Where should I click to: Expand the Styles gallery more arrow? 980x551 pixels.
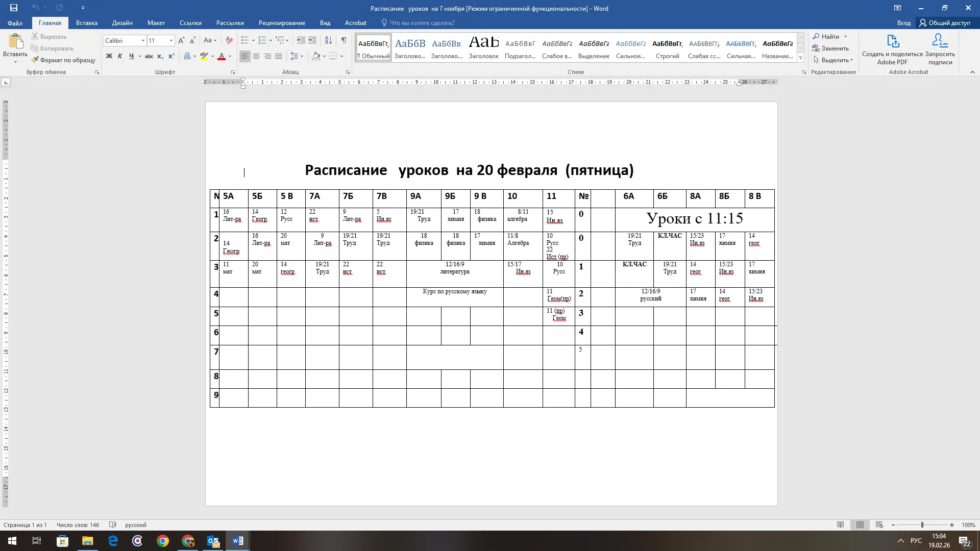click(800, 59)
